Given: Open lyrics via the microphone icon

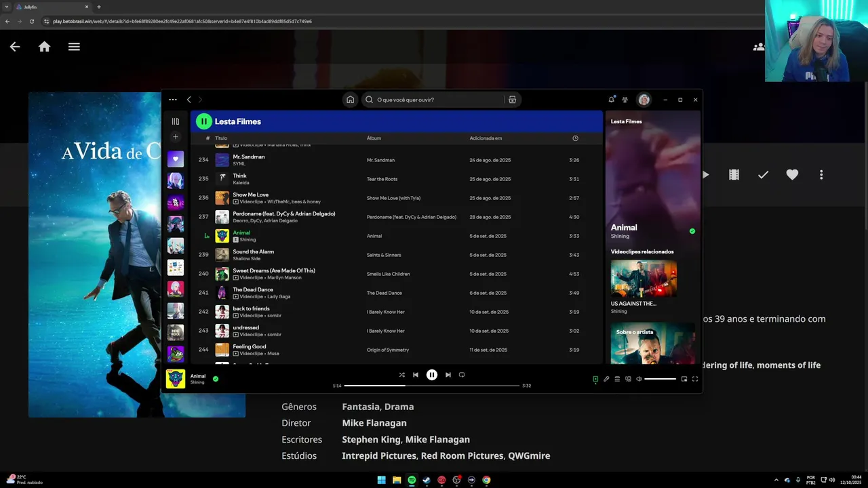Looking at the screenshot, I should (x=606, y=379).
